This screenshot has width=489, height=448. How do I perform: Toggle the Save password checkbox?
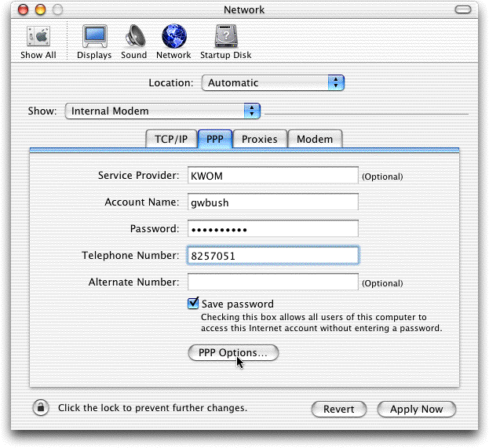point(193,304)
